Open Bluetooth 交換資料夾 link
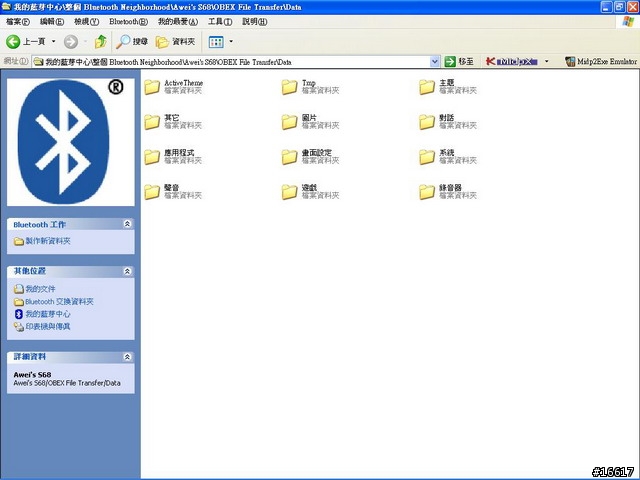Screen dimensions: 640x480 tap(54, 302)
